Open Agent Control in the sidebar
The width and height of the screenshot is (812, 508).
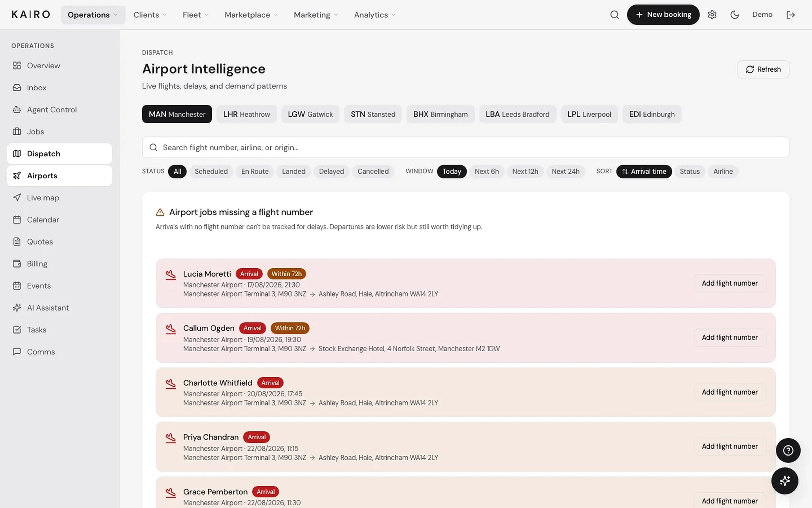(59, 110)
